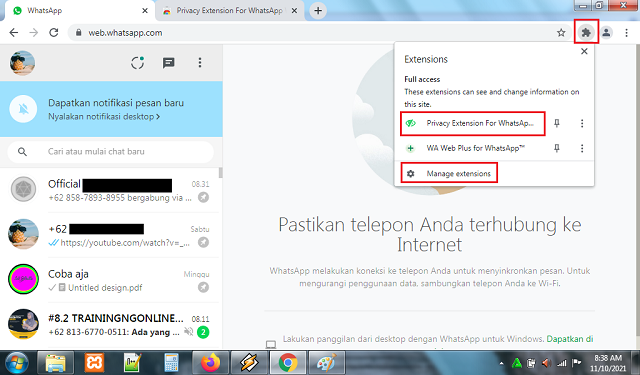Screen dimensions: 640x375
Task: Open the WhatsApp Status icon
Action: (x=138, y=62)
